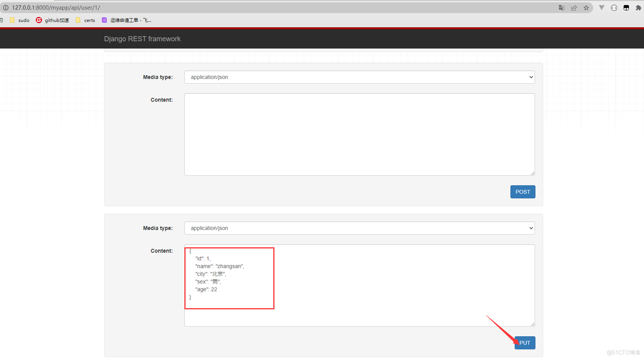Open the translate page icon
644x359 pixels.
tap(562, 8)
